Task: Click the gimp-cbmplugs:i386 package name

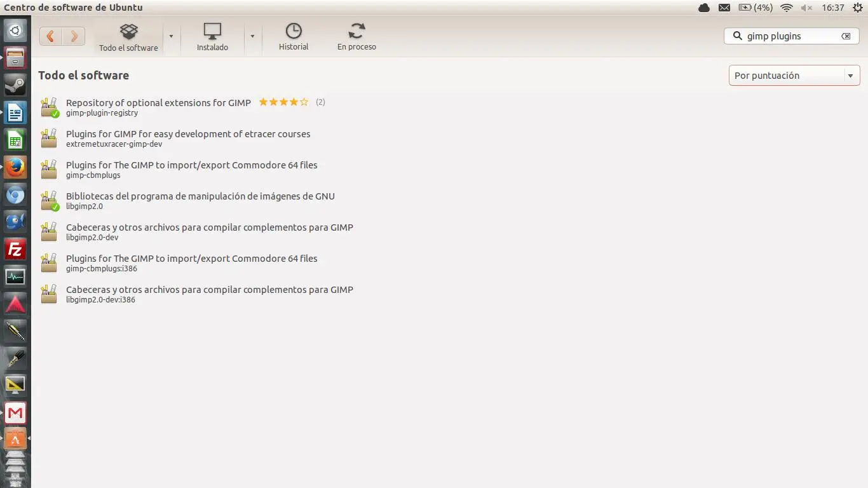Action: (102, 269)
